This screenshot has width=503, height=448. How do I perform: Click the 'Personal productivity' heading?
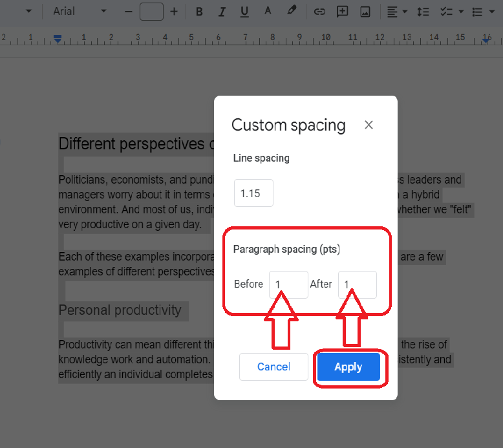pyautogui.click(x=120, y=310)
